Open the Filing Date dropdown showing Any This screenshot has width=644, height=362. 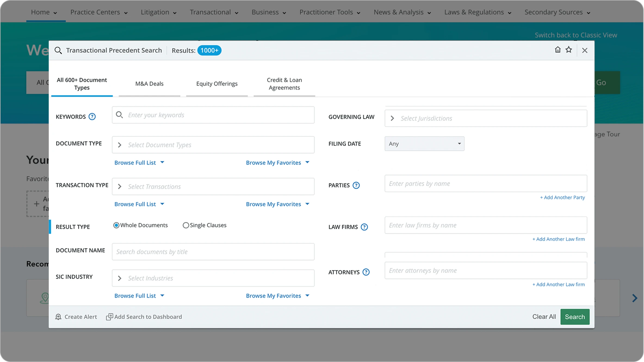(424, 143)
